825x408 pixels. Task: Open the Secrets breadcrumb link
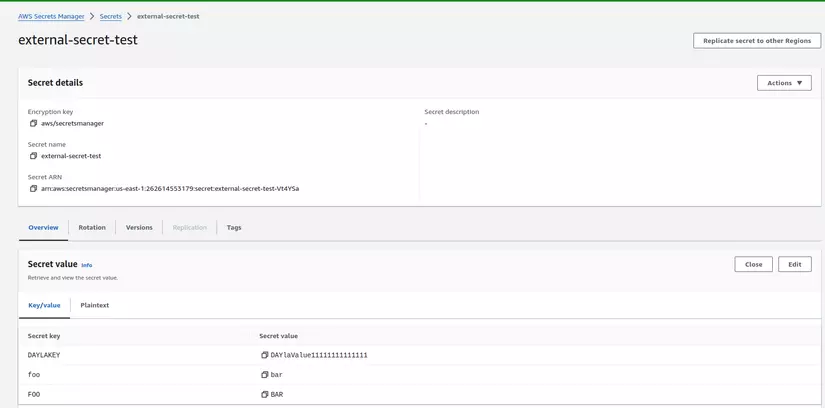[x=110, y=16]
